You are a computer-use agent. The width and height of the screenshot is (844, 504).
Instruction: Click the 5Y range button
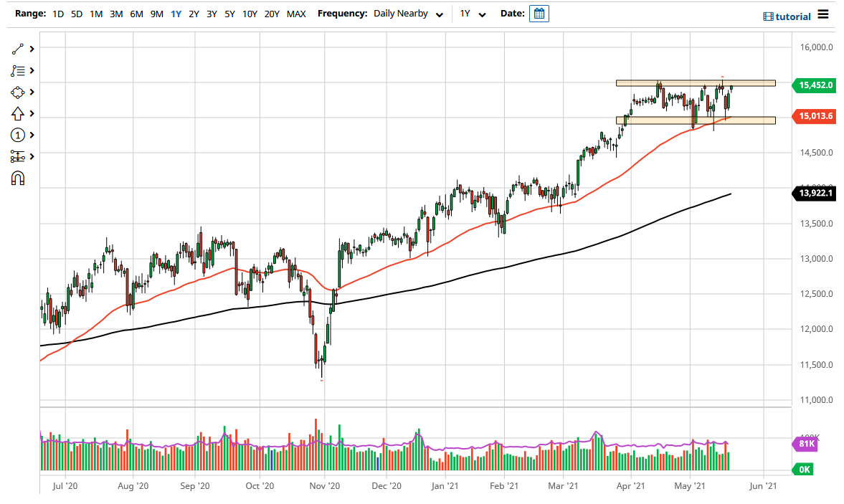tap(229, 13)
